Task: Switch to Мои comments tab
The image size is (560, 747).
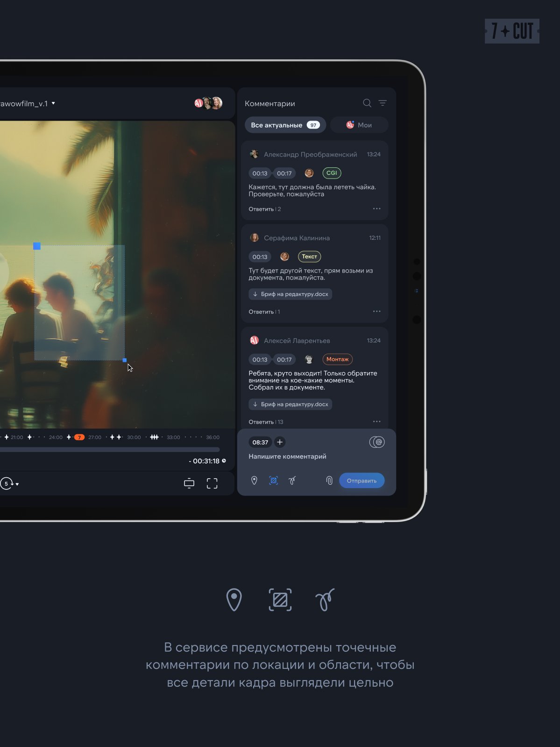Action: [359, 125]
